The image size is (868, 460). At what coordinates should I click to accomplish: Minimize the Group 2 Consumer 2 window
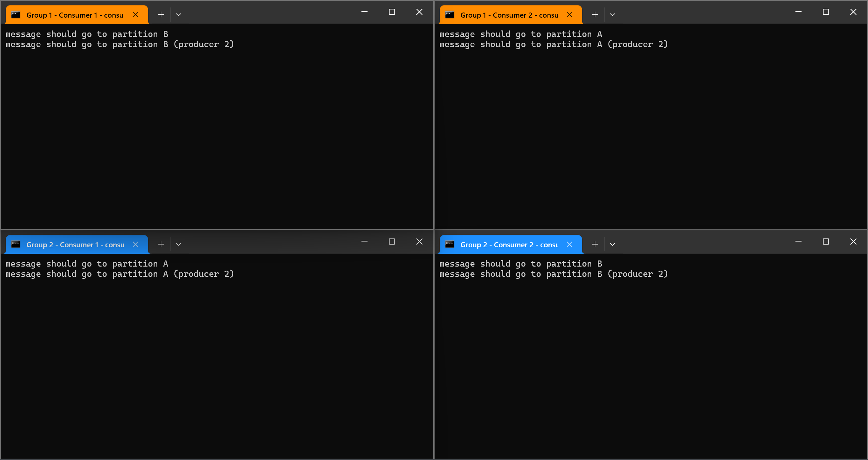(798, 242)
